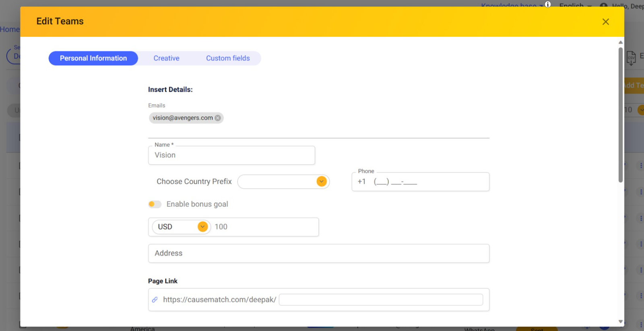This screenshot has width=644, height=331.
Task: Click the info icon beside Knowledge base
Action: [x=548, y=4]
